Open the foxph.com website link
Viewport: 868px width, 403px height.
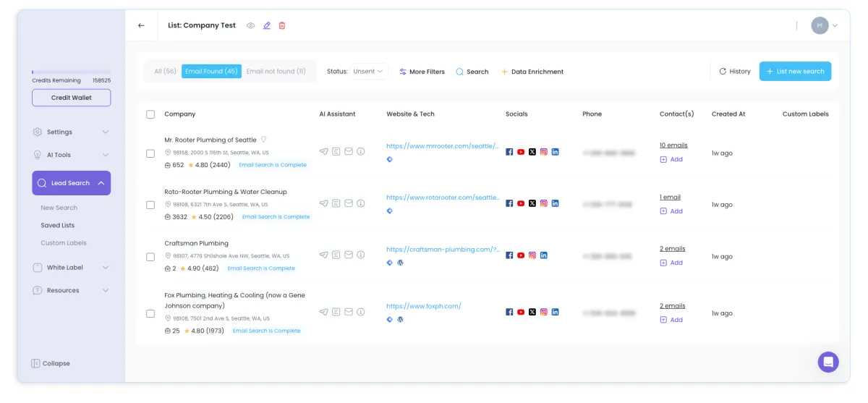(x=424, y=306)
